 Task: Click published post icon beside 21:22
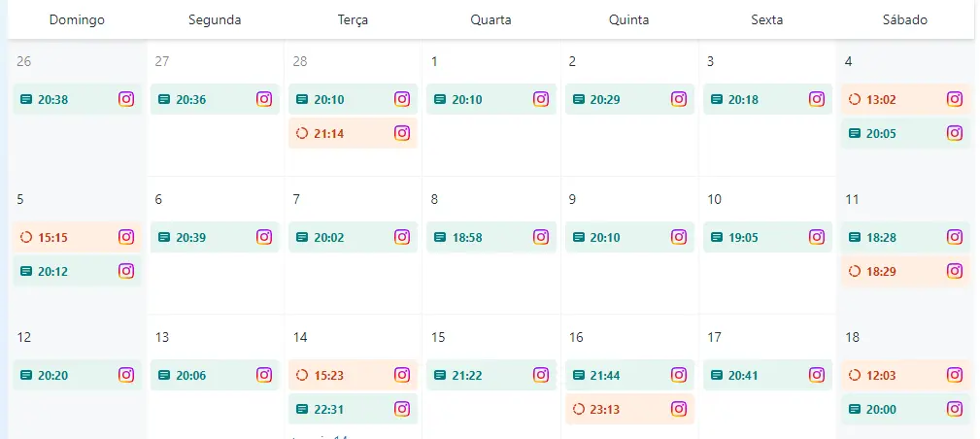coord(440,375)
